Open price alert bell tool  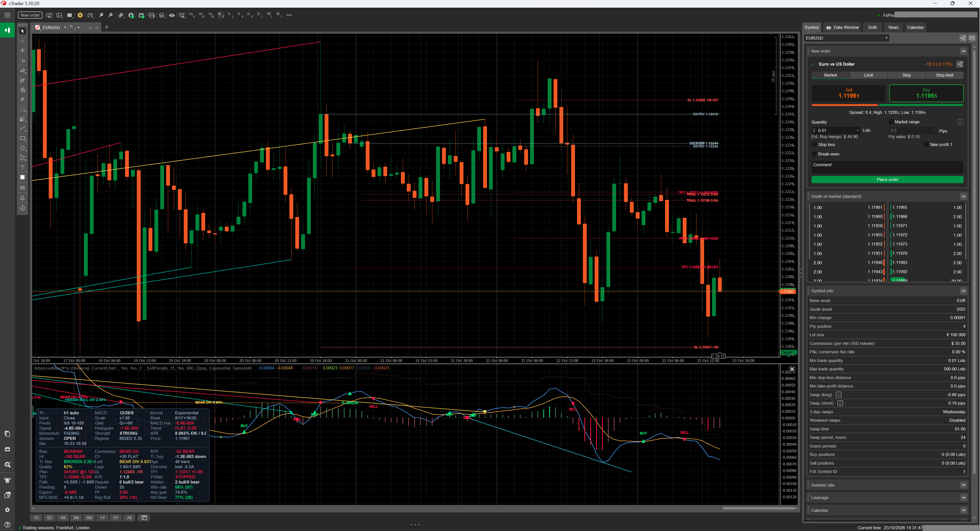22,198
